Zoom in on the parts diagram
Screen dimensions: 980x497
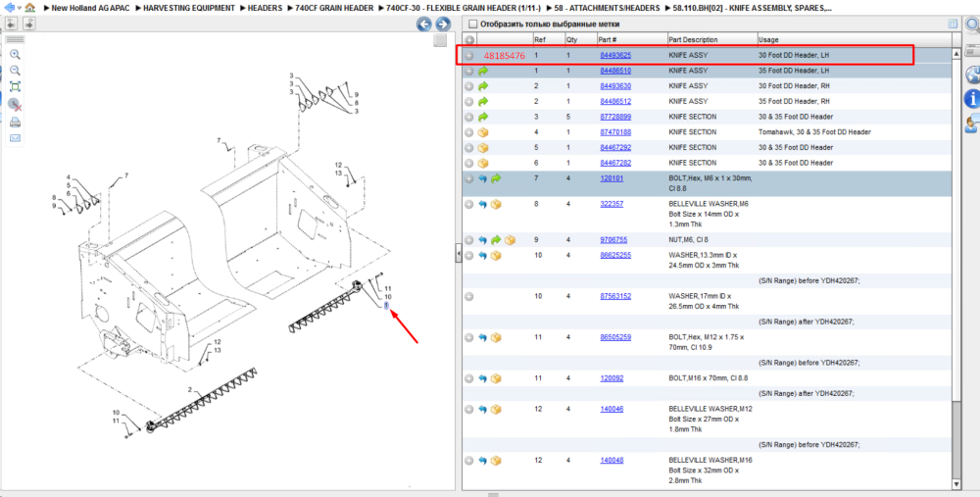[x=15, y=55]
